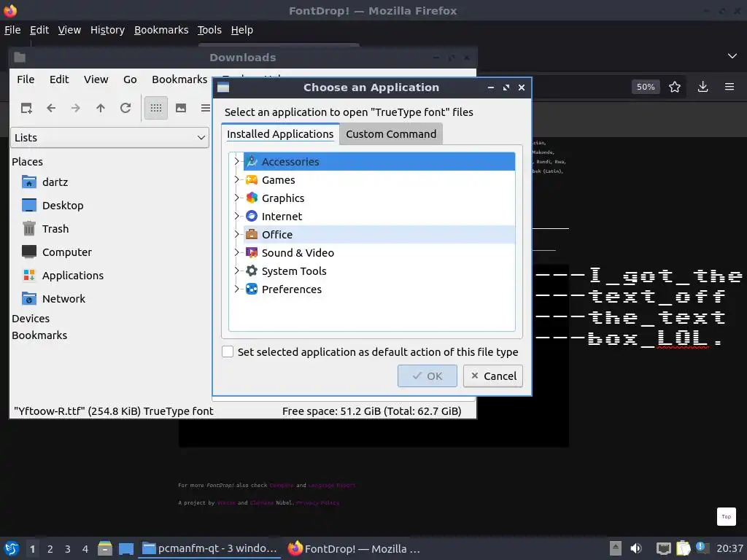
Task: Switch to the FontDrop Firefox taskbar entry
Action: 354,548
